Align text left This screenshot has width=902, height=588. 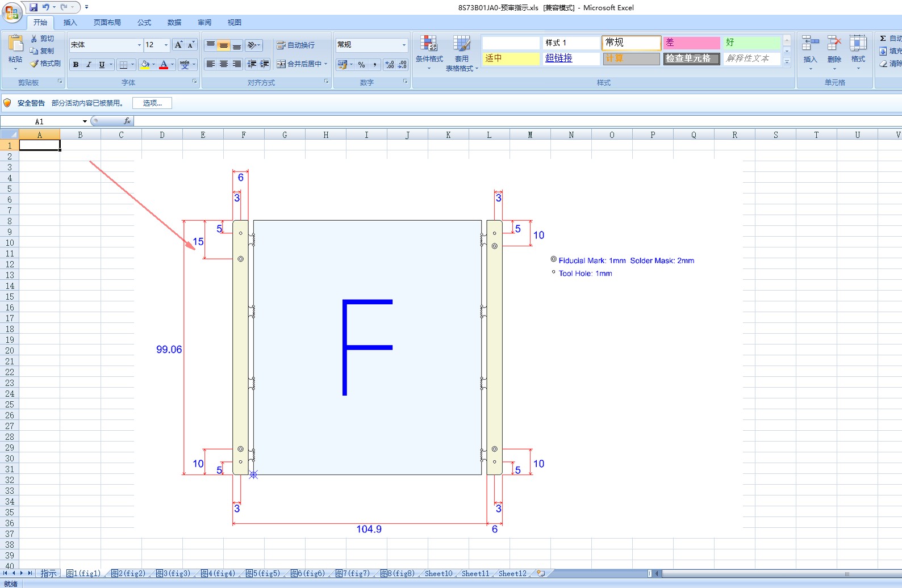pos(211,64)
